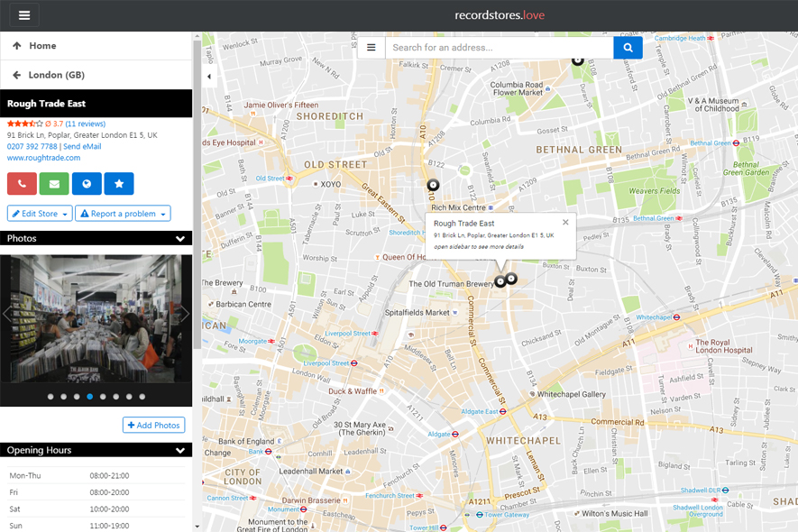Click right record marker at Truman Brewery

click(x=511, y=279)
